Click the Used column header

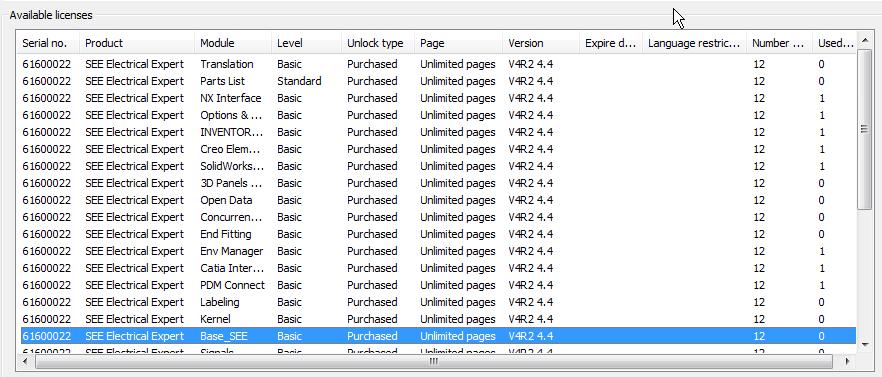(x=834, y=43)
